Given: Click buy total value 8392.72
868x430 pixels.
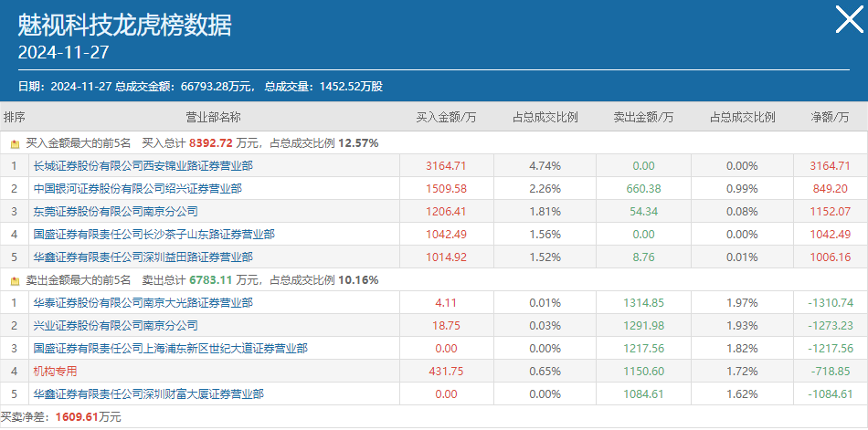Looking at the screenshot, I should (x=211, y=144).
